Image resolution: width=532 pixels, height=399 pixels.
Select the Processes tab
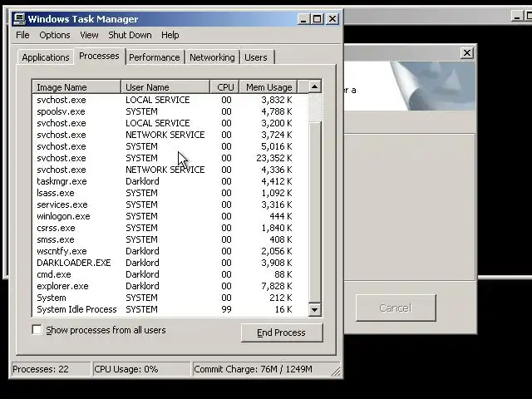[x=99, y=56]
